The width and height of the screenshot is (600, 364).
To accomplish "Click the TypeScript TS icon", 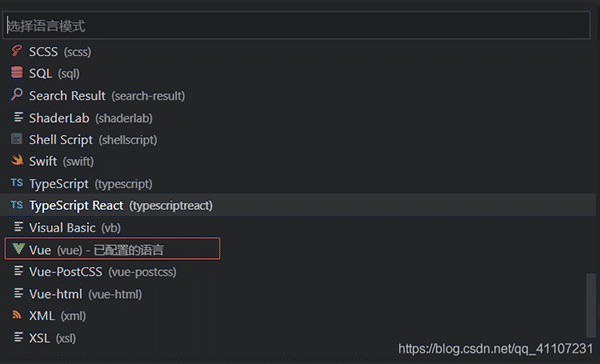I will tap(16, 183).
